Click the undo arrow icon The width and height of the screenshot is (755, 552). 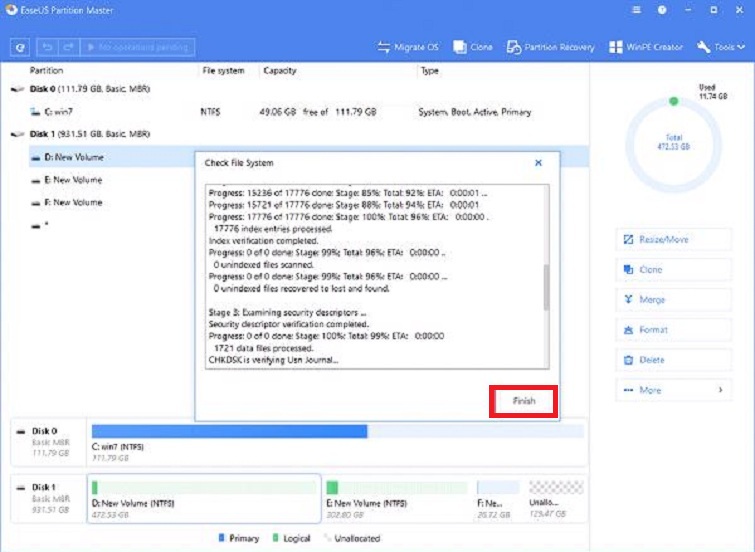click(47, 47)
